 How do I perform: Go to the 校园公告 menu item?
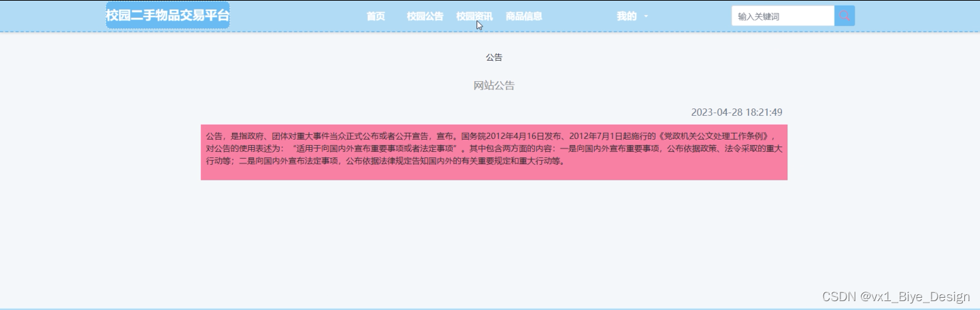point(425,16)
